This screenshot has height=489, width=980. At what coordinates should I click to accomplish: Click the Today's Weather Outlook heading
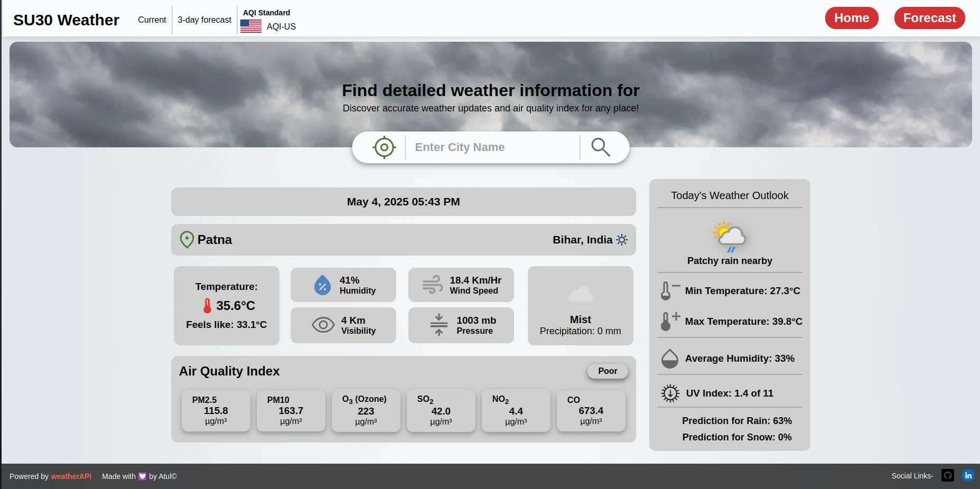(730, 195)
